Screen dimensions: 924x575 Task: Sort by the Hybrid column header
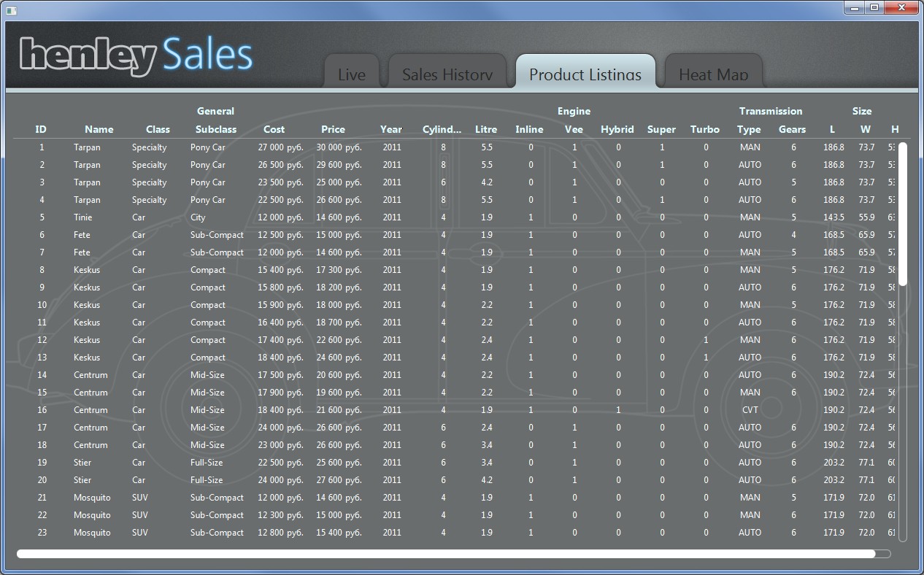[x=617, y=129]
